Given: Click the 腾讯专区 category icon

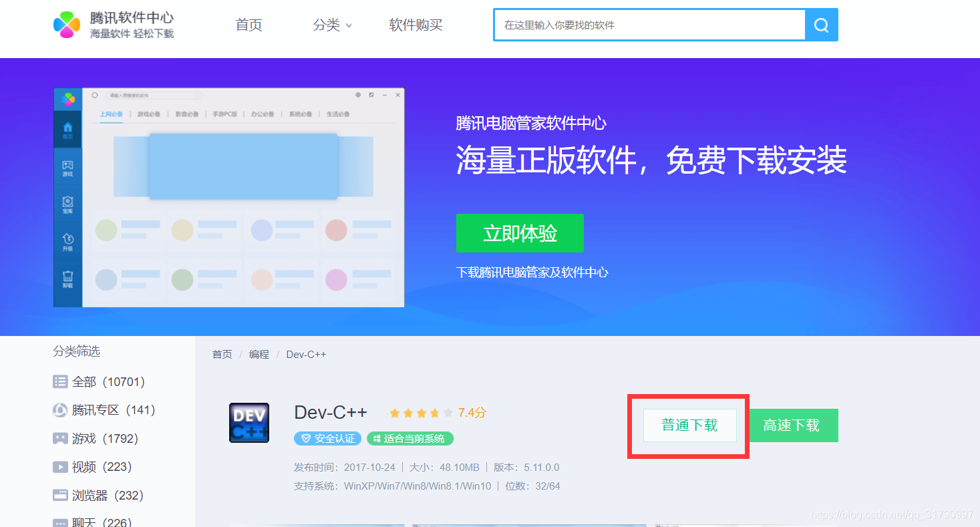Looking at the screenshot, I should [x=60, y=410].
